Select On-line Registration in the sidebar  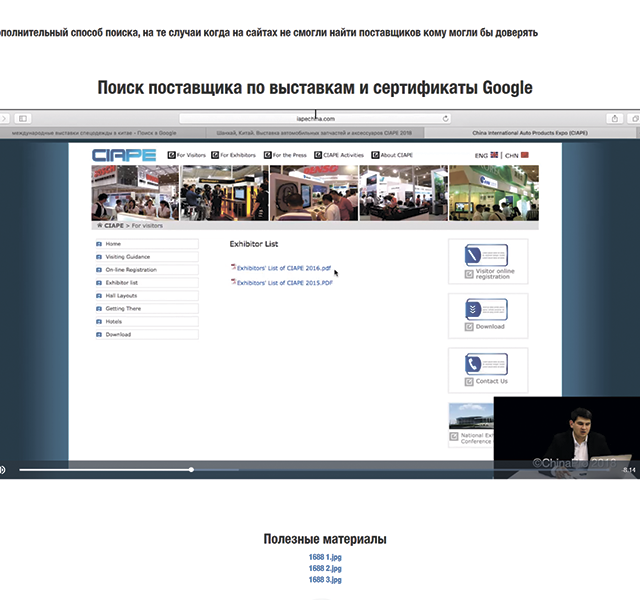[x=131, y=270]
